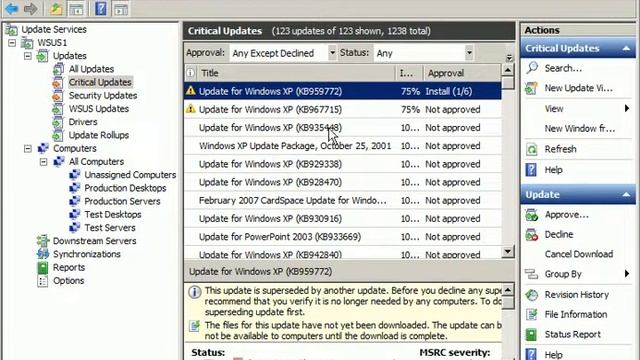Screen dimensions: 640x360
Task: Toggle the Show/Hide Console Tree toolbar icon
Action: [x=76, y=9]
